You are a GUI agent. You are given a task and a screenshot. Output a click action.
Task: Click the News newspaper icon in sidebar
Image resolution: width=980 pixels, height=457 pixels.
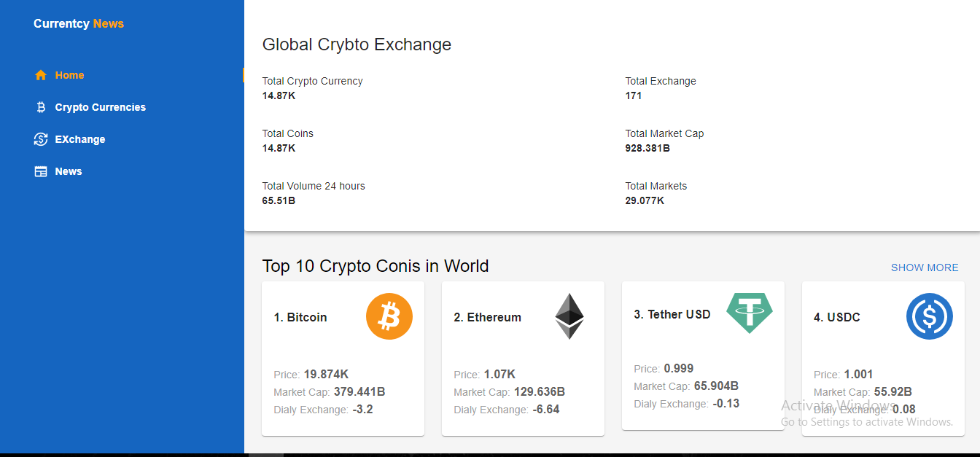click(x=41, y=171)
